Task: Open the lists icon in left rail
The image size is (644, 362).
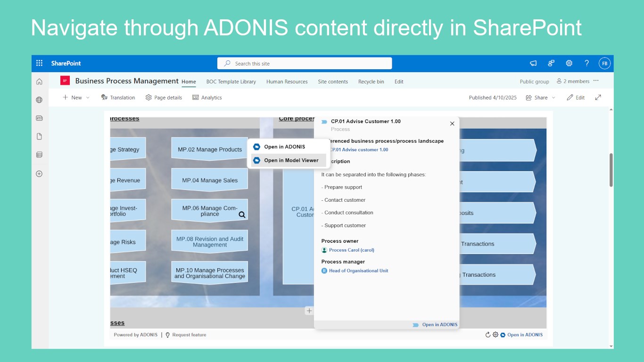Action: (39, 155)
